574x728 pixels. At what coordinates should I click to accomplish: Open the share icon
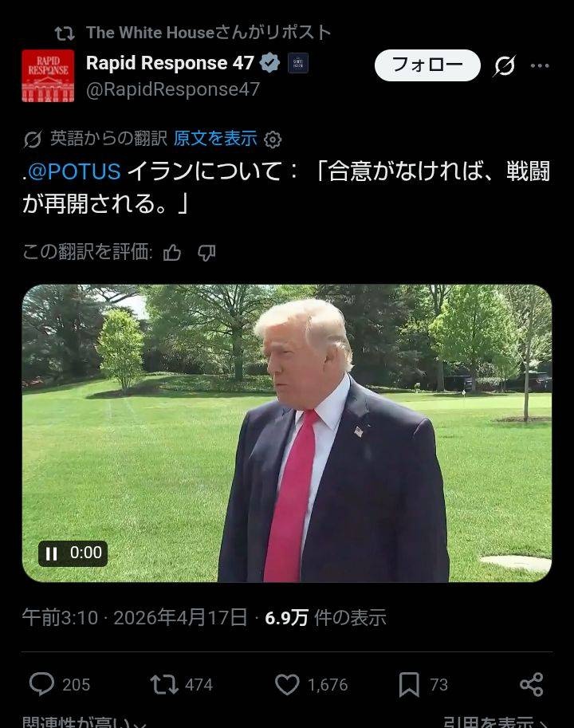(x=531, y=684)
